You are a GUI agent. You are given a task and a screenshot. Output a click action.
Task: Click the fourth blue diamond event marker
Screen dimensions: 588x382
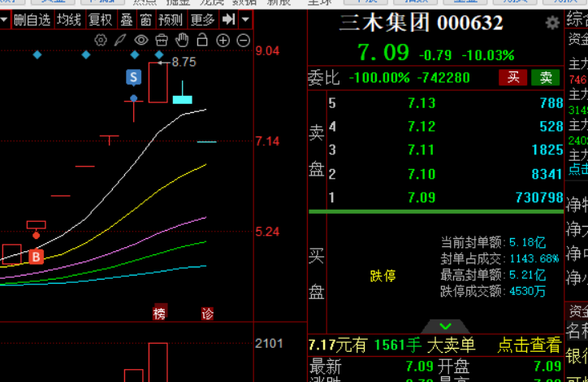point(159,54)
